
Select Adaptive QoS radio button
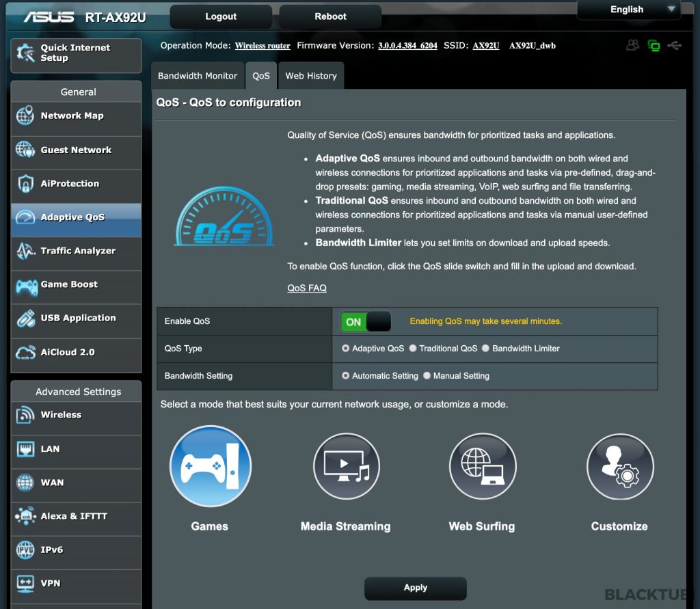coord(345,349)
